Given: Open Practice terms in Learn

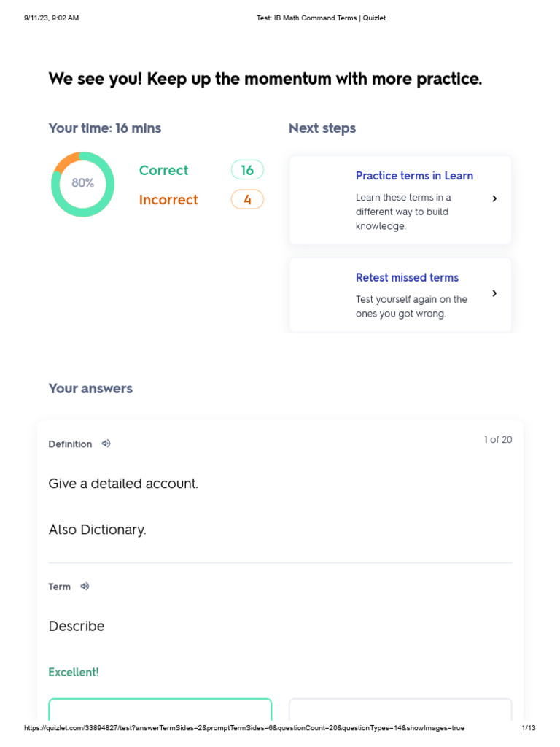Looking at the screenshot, I should (x=414, y=176).
